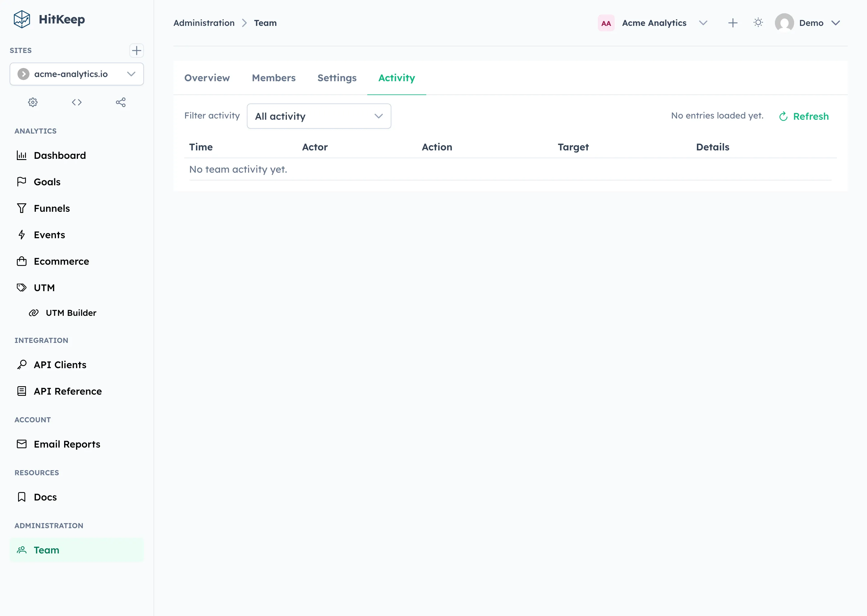Click the site settings gear icon
This screenshot has height=616, width=867.
[x=33, y=102]
